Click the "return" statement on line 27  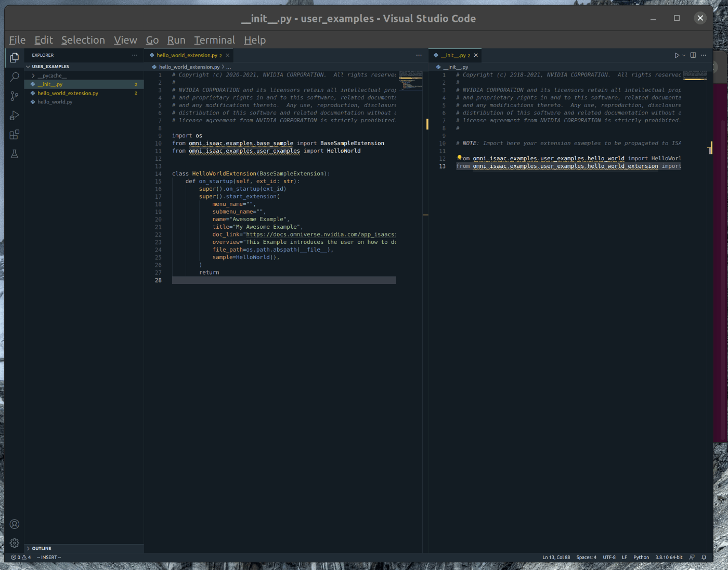click(209, 273)
